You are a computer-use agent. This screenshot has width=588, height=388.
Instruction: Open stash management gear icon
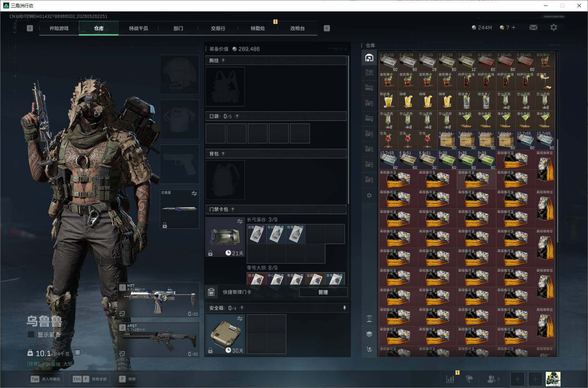[369, 195]
